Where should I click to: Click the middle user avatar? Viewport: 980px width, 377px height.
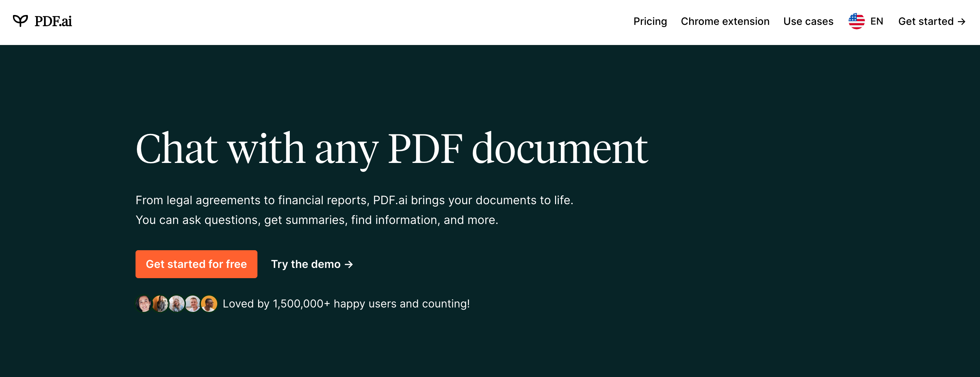[x=176, y=303]
